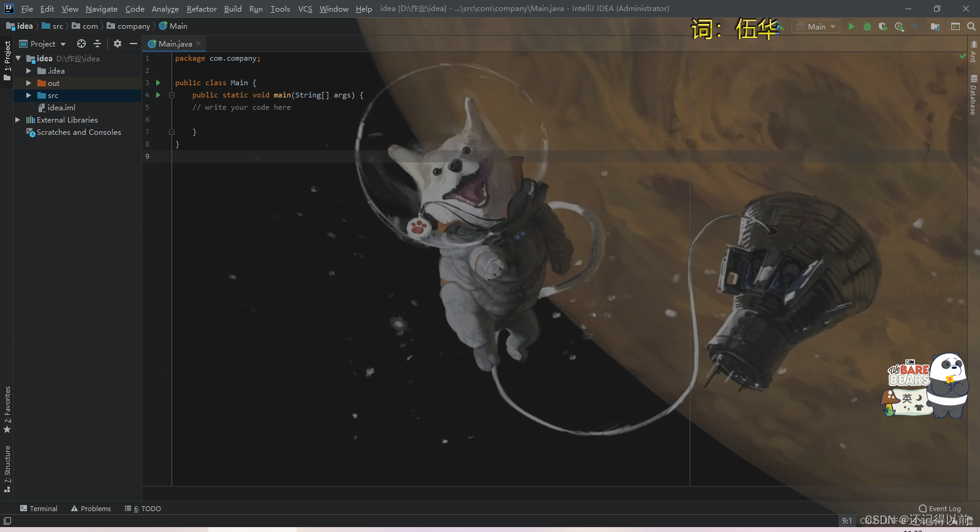
Task: Click the com breadcrumb in navigation bar
Action: pos(85,26)
